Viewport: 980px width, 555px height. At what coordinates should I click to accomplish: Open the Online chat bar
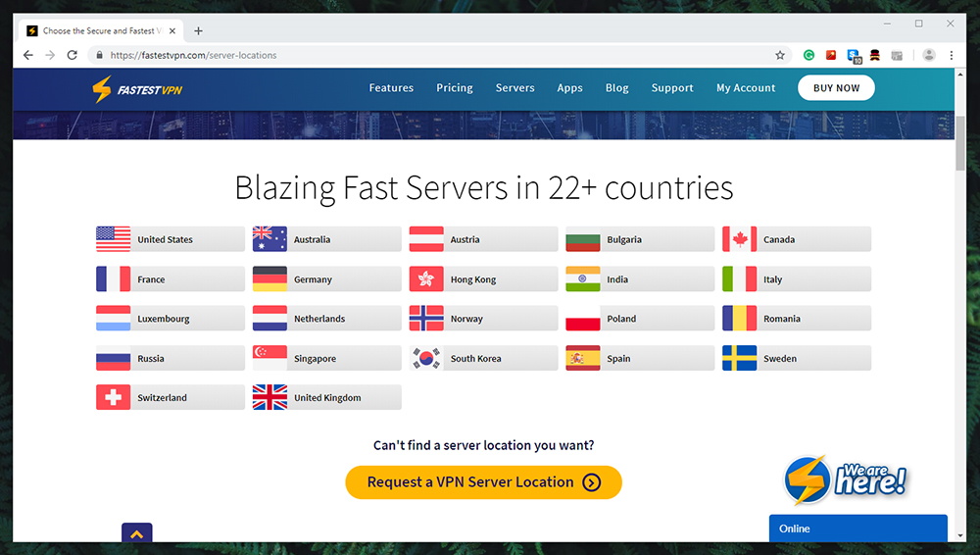coord(858,529)
